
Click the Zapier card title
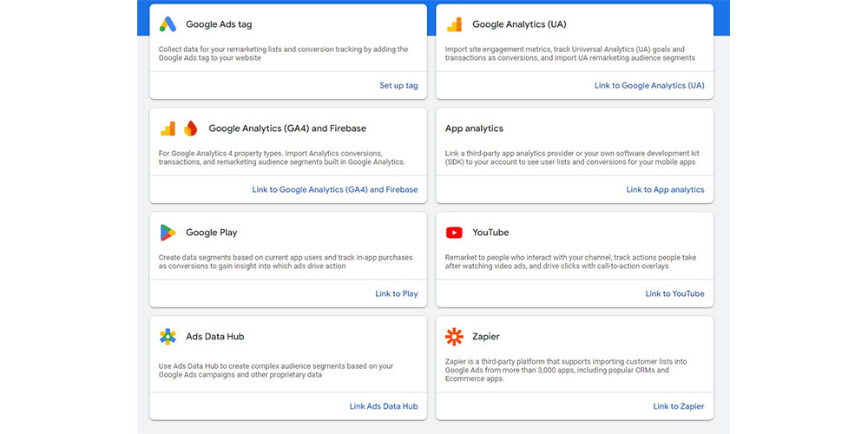click(486, 337)
